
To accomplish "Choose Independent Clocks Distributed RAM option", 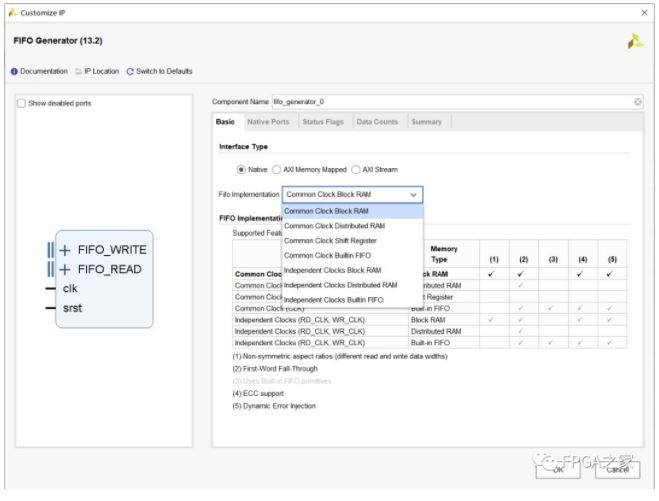I will [352, 285].
